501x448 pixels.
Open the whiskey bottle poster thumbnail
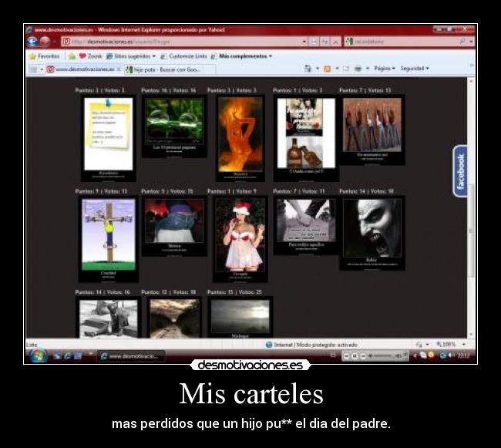[306, 138]
